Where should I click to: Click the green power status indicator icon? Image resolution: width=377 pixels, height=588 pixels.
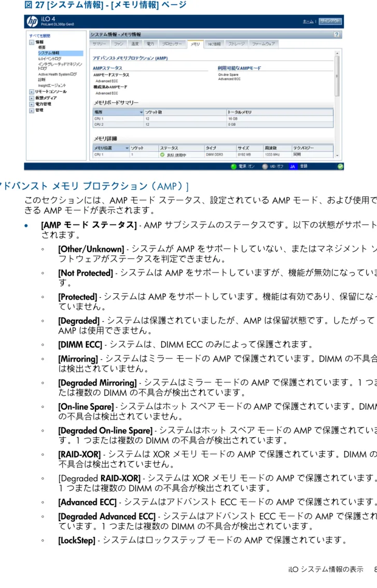pyautogui.click(x=233, y=166)
